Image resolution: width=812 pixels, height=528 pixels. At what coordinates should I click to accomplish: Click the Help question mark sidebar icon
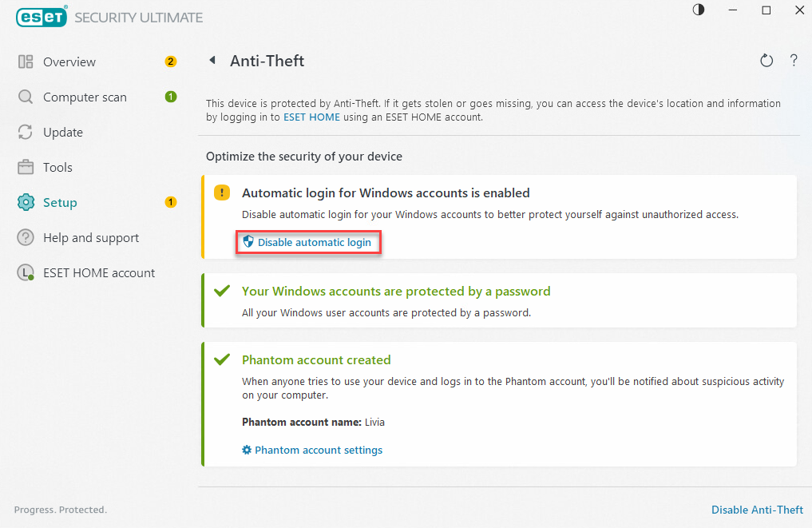click(x=26, y=237)
